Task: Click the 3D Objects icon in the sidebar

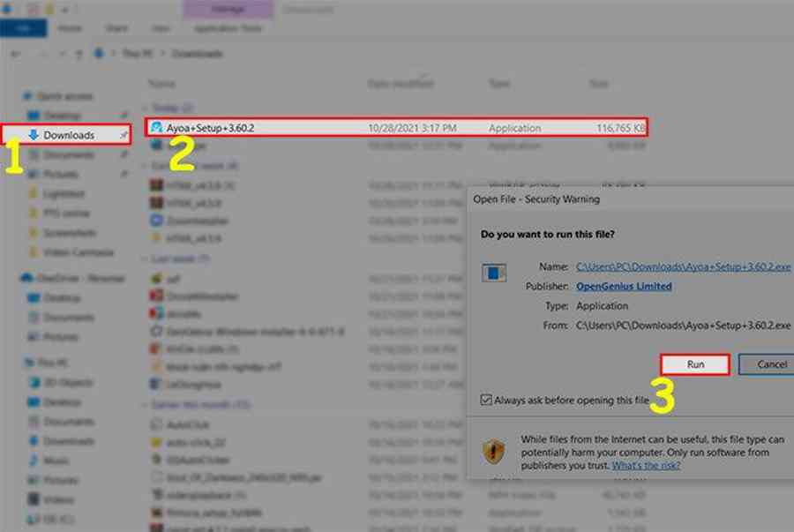Action: pyautogui.click(x=33, y=382)
